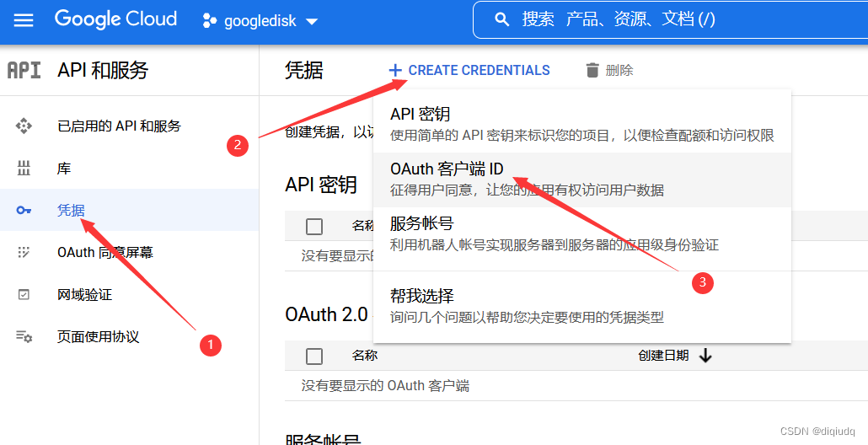The width and height of the screenshot is (868, 445).
Task: Click the 创建日期 column header
Action: pyautogui.click(x=663, y=356)
